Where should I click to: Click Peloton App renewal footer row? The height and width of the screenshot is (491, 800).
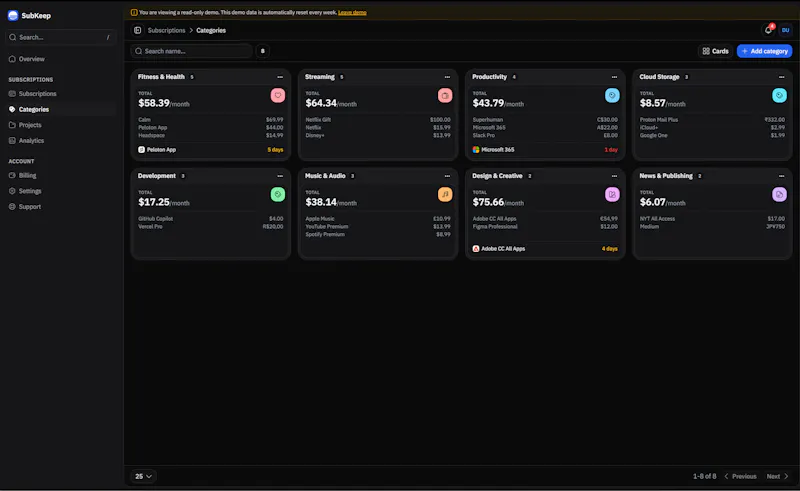coord(211,150)
